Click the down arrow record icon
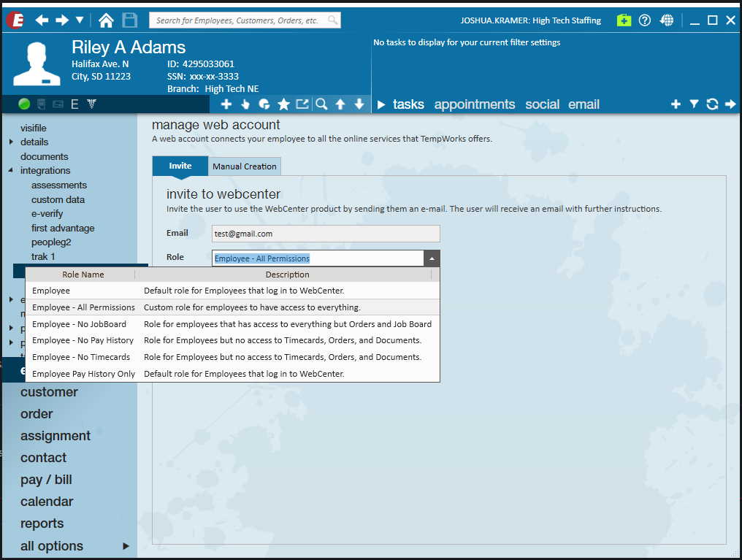The image size is (742, 560). coord(359,104)
